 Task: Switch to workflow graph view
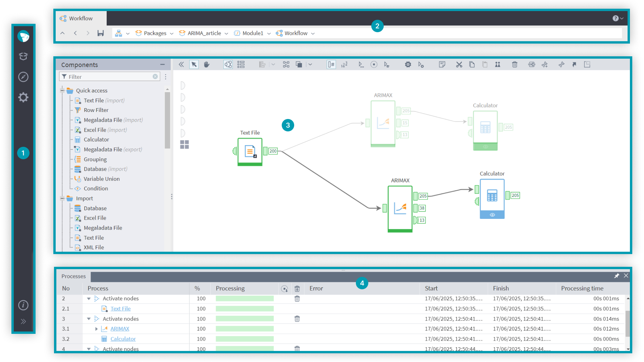[x=228, y=64]
